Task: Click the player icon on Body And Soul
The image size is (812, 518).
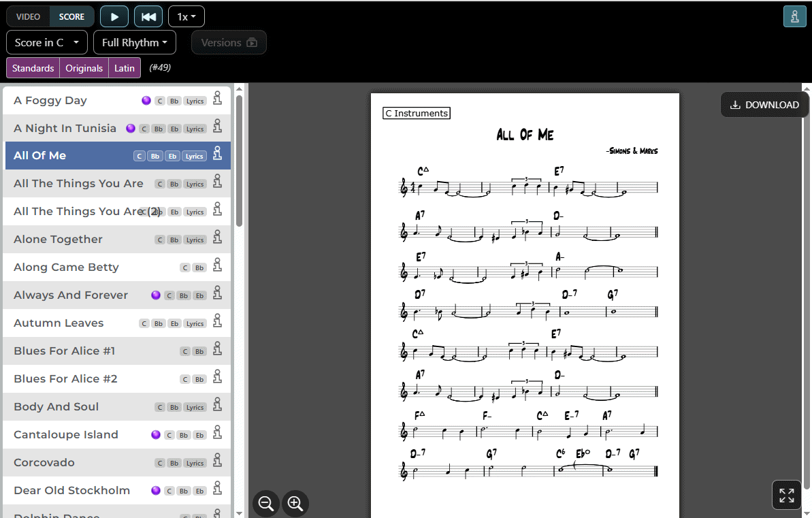Action: (x=218, y=405)
